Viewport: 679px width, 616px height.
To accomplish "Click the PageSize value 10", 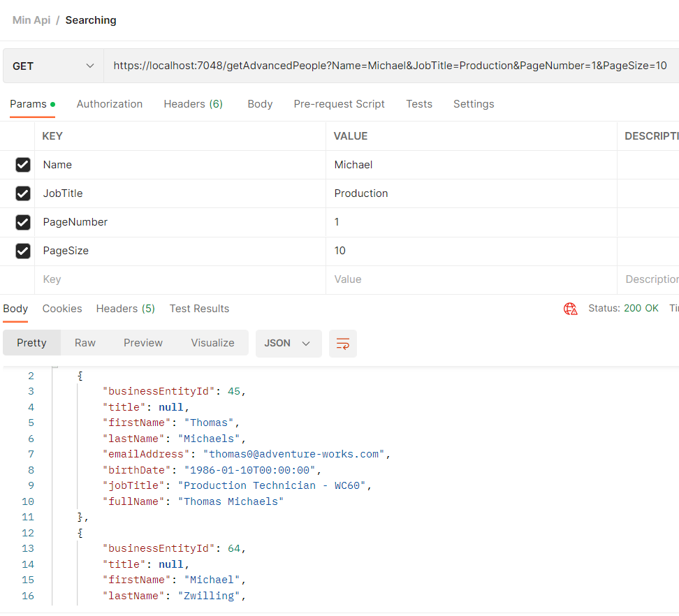I will point(471,251).
